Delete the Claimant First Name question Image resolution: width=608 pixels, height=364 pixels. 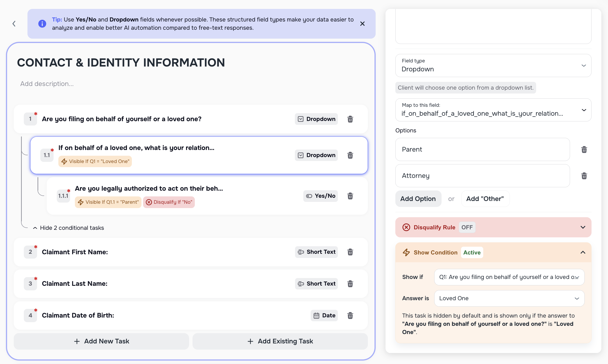(x=350, y=252)
